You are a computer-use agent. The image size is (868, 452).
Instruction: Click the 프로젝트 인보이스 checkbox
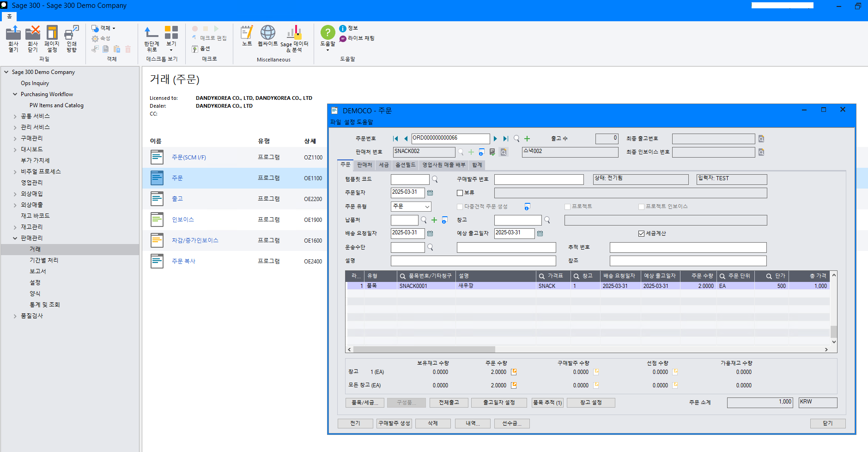click(x=641, y=207)
